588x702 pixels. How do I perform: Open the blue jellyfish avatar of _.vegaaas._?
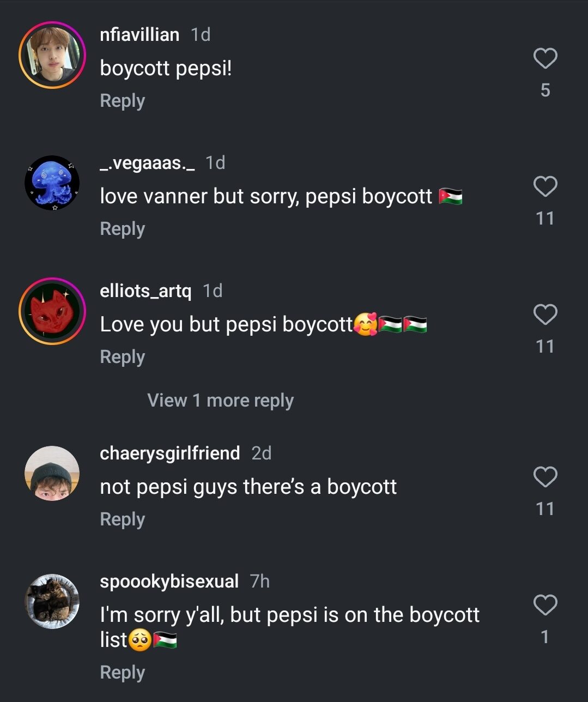pos(52,183)
